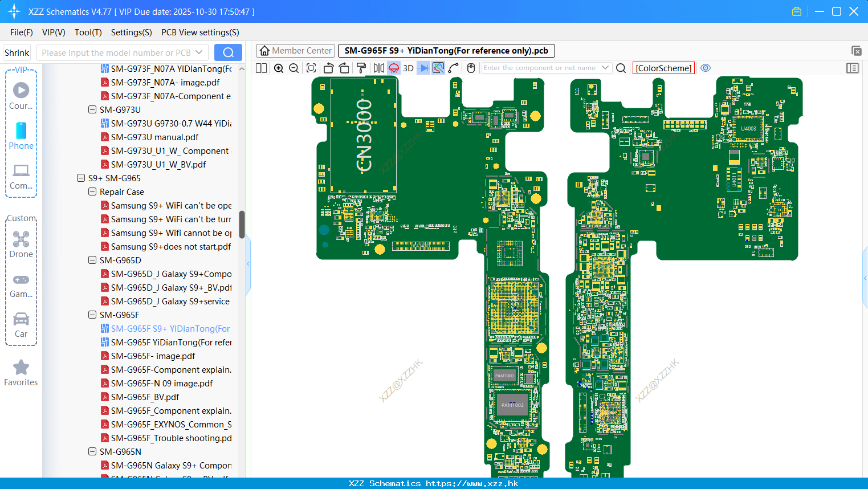The height and width of the screenshot is (489, 868).
Task: Click the Shrink button
Action: coord(17,52)
